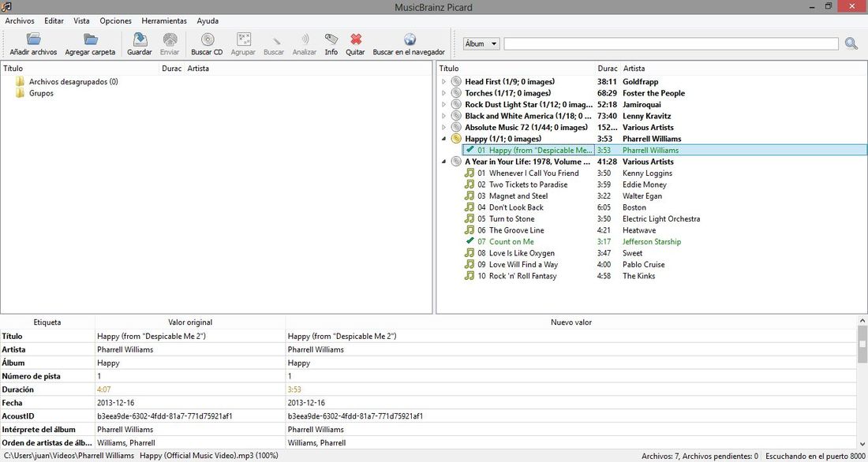Screen dimensions: 868x462
Task: Click the gold Happy album disc icon
Action: coord(456,139)
